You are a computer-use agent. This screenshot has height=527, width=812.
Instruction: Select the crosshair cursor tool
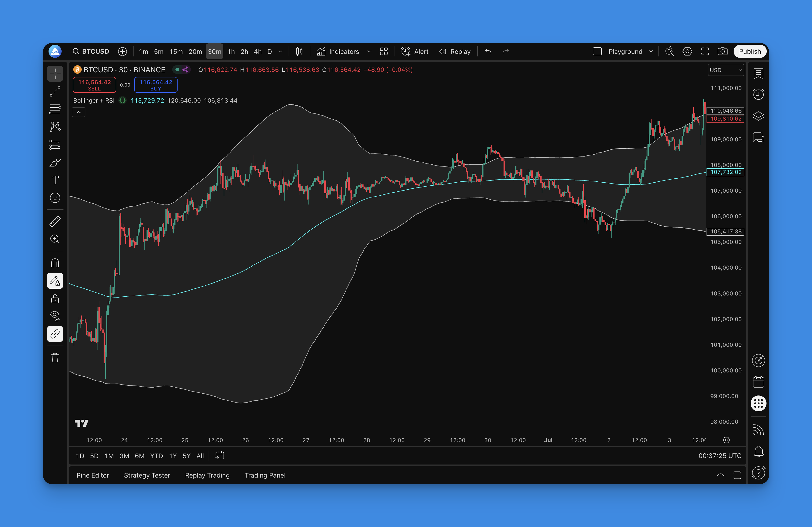point(55,73)
